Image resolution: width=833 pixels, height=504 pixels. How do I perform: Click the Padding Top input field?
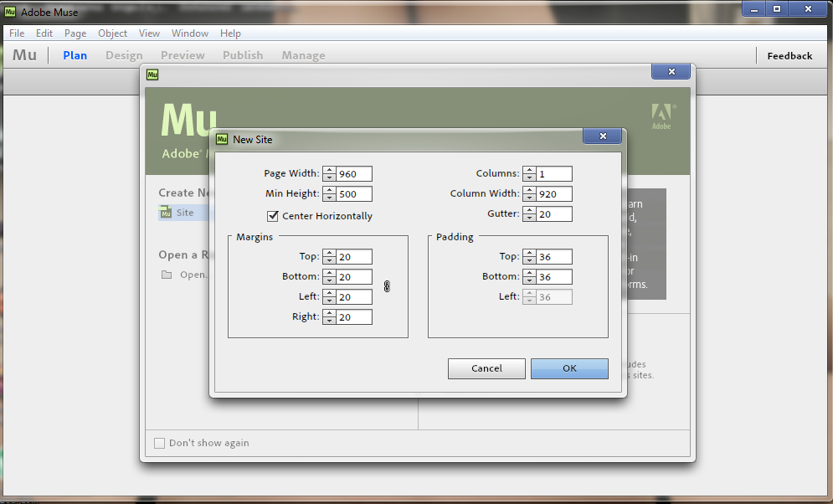pos(554,256)
